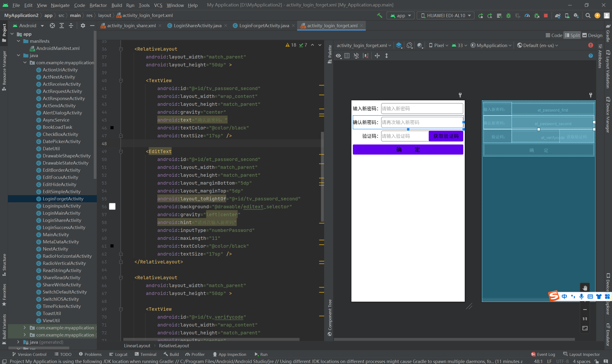Click the green Debug app bug icon
The image size is (612, 364).
pyautogui.click(x=508, y=16)
